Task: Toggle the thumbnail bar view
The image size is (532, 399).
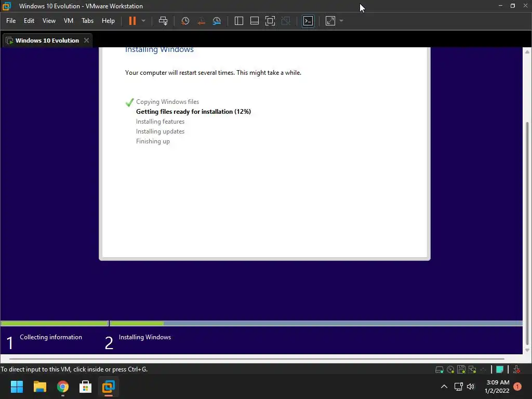Action: click(x=255, y=21)
